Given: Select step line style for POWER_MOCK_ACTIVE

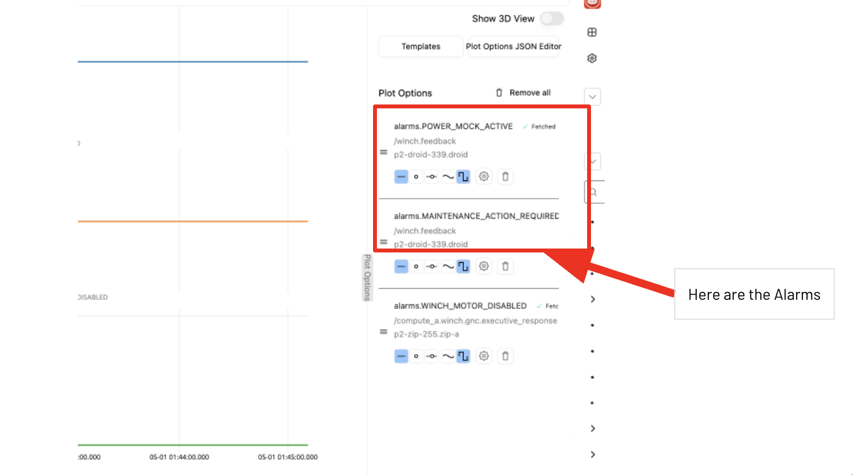Looking at the screenshot, I should [x=463, y=177].
